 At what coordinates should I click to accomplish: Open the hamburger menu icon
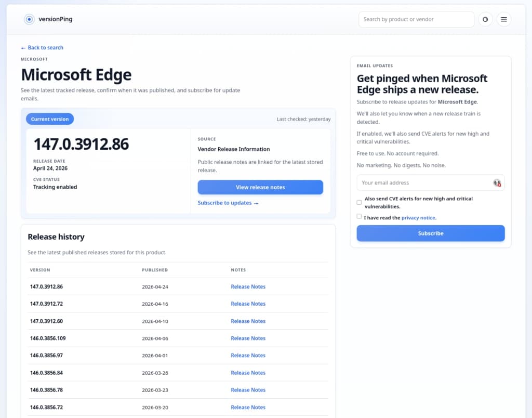click(x=504, y=19)
